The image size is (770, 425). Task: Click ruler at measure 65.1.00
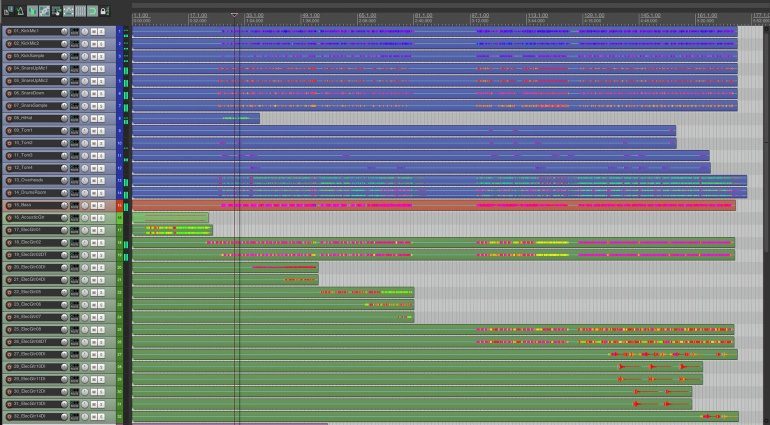[x=367, y=15]
